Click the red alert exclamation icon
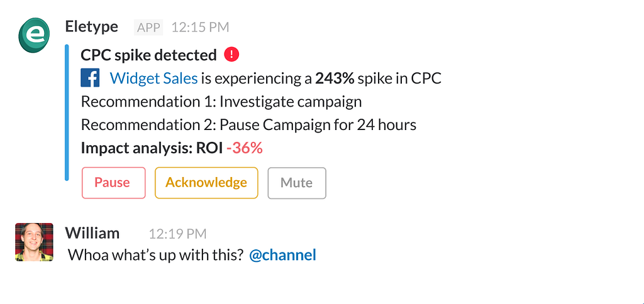644x304 pixels. (231, 55)
